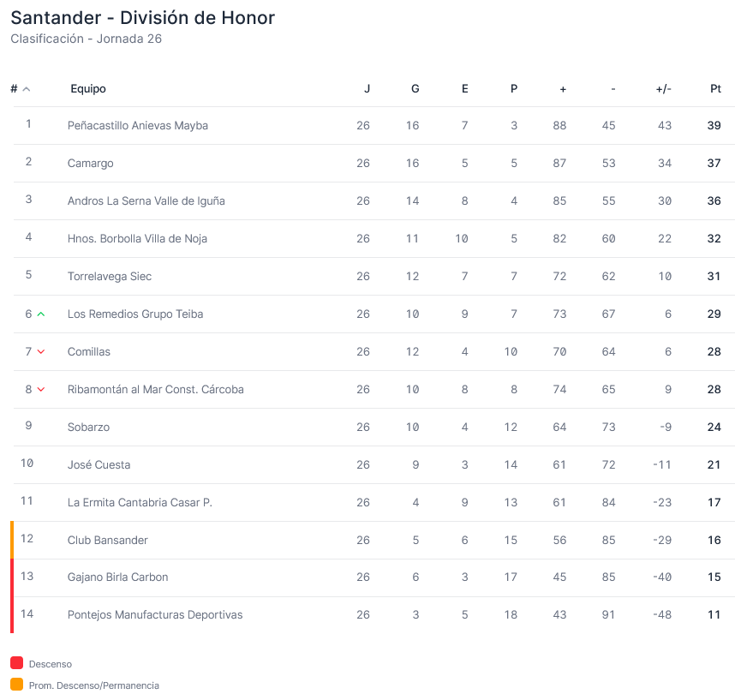Sort by the G wins column header
This screenshot has width=735, height=700.
415,88
